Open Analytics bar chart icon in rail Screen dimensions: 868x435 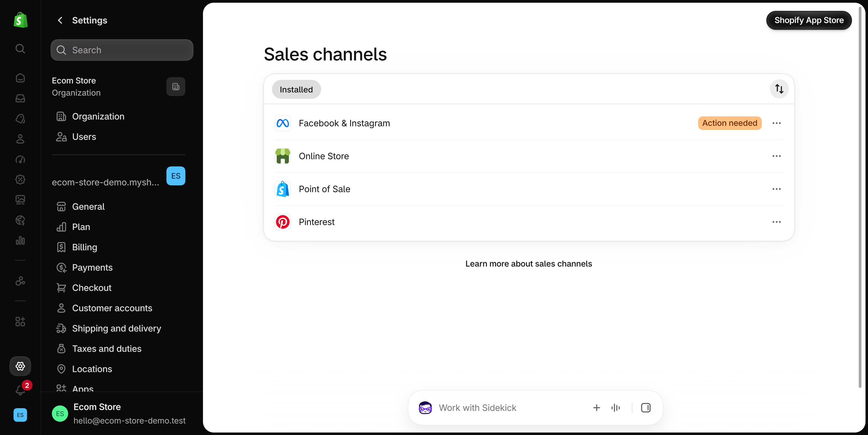click(x=20, y=241)
